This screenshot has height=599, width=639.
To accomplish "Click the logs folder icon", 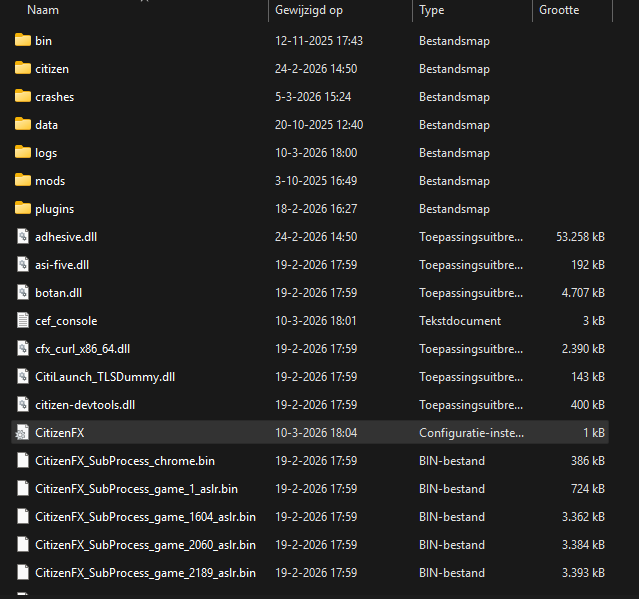I will [x=23, y=152].
